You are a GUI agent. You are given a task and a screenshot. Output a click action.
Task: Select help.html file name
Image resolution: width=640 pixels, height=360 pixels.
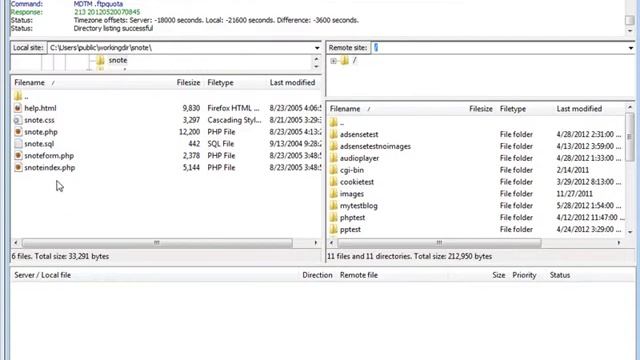tap(40, 108)
